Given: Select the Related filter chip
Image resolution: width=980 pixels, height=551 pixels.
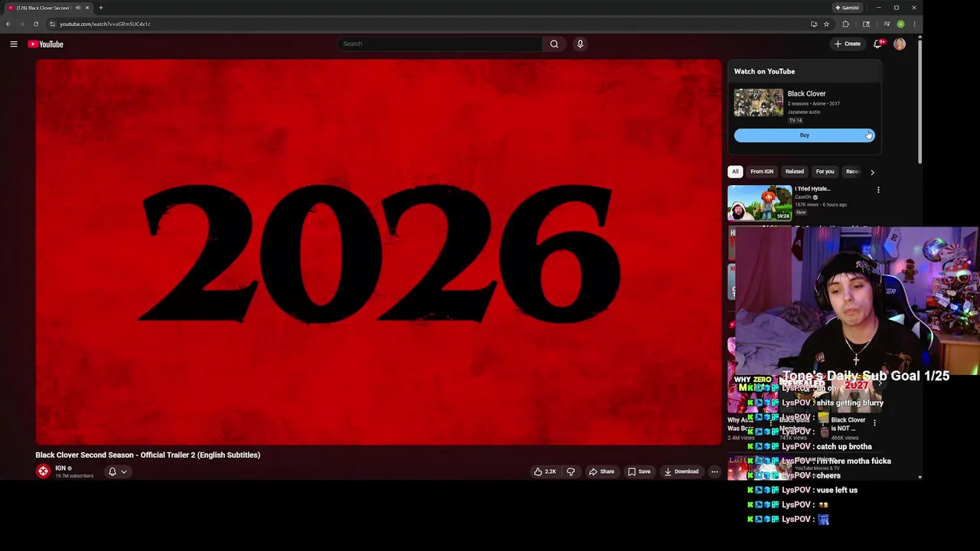Looking at the screenshot, I should click(795, 171).
